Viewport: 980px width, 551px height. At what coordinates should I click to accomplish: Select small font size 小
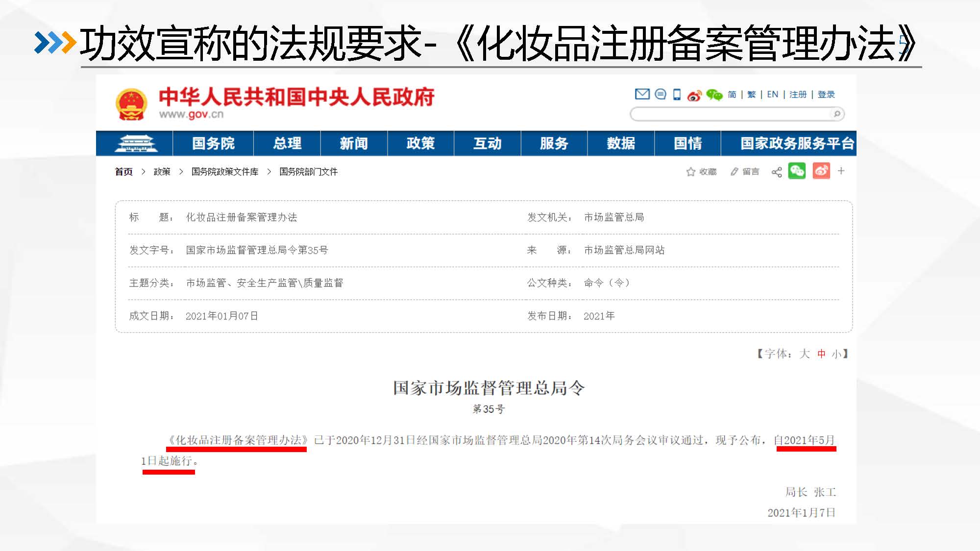tap(836, 354)
